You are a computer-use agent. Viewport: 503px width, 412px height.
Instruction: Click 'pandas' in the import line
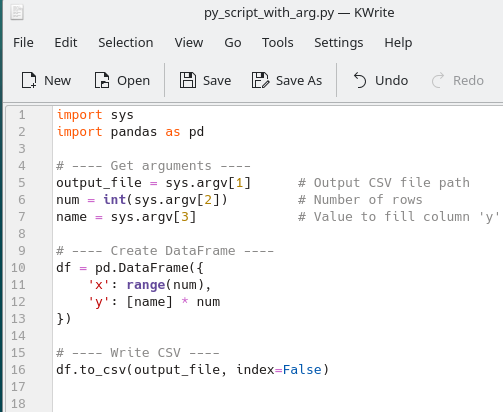(134, 132)
